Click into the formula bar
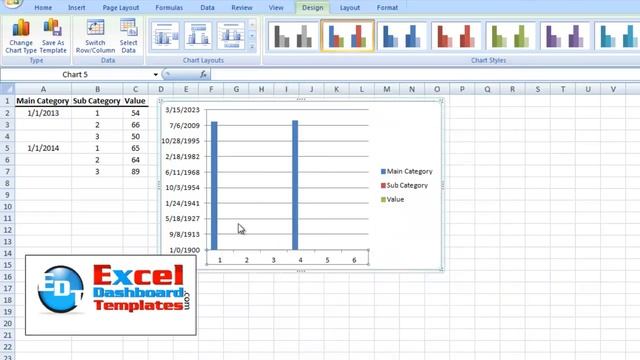This screenshot has height=360, width=640. (x=424, y=75)
